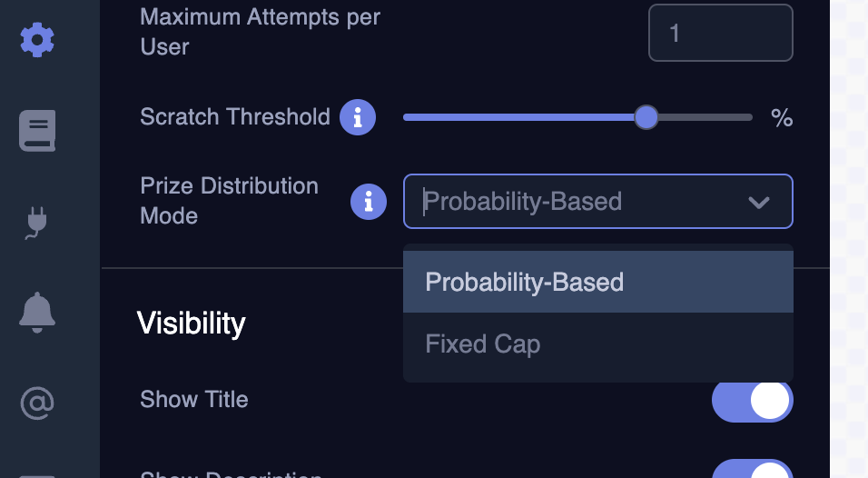Click the Scratch Threshold label text
This screenshot has width=868, height=478.
tap(235, 117)
